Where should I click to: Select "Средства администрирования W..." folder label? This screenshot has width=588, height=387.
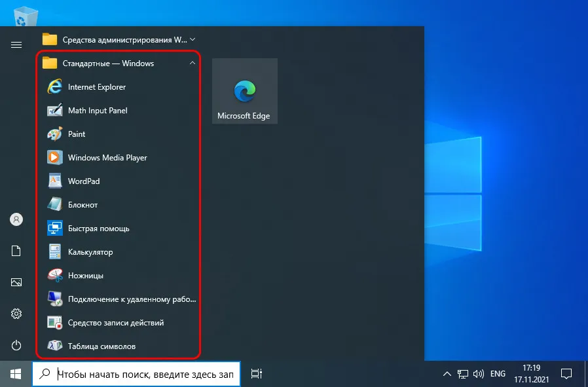point(124,40)
